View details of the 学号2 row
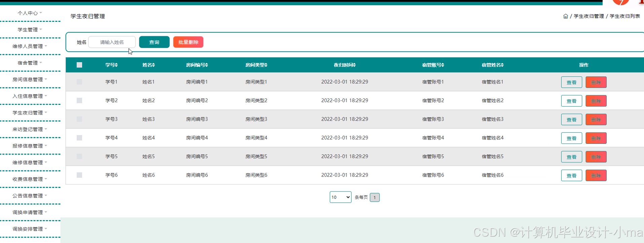 (571, 101)
